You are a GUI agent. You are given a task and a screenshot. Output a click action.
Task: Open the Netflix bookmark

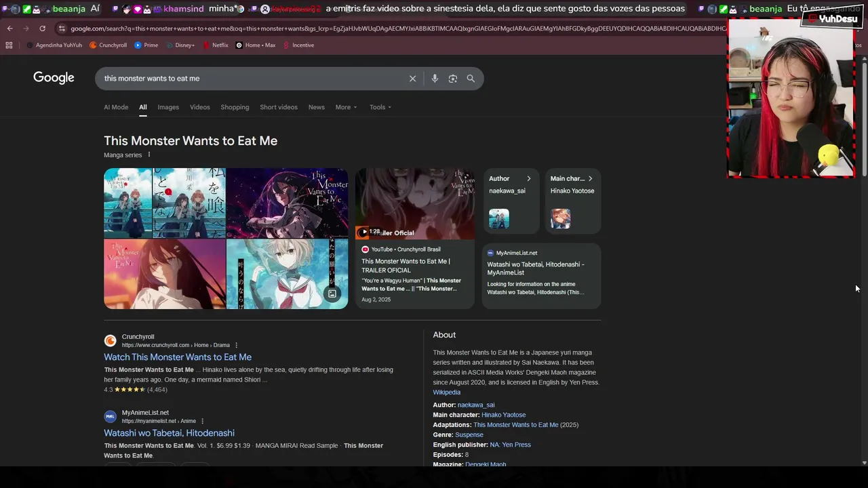click(215, 45)
